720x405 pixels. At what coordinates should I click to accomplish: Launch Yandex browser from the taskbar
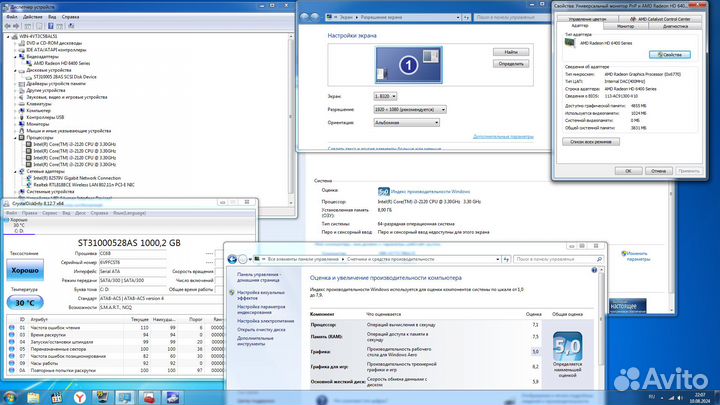coord(80,398)
